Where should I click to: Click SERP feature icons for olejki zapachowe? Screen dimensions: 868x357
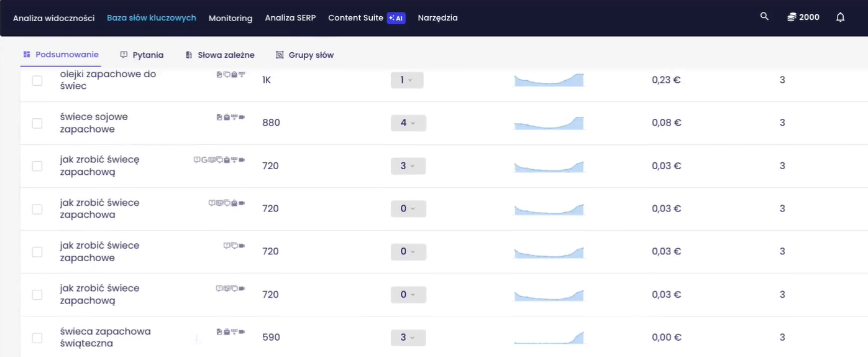(x=231, y=75)
